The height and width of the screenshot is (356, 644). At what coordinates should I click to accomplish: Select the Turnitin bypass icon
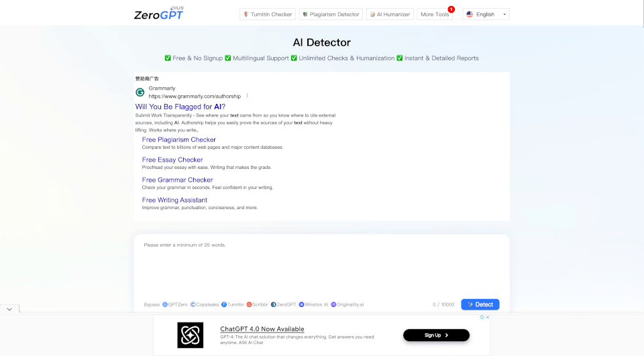pyautogui.click(x=224, y=304)
